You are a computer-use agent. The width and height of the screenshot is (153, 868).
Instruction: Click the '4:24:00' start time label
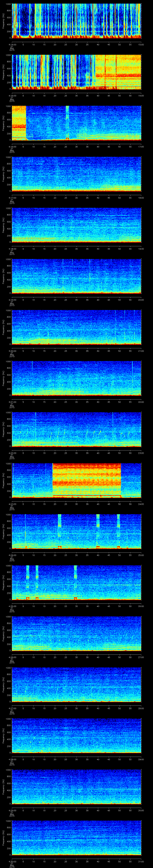click(x=12, y=555)
